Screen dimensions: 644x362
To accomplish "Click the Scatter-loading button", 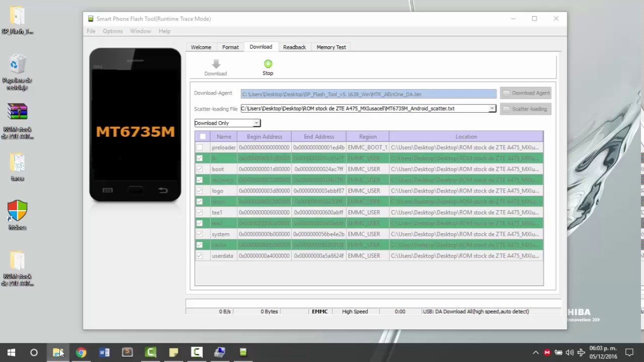I will pyautogui.click(x=526, y=109).
